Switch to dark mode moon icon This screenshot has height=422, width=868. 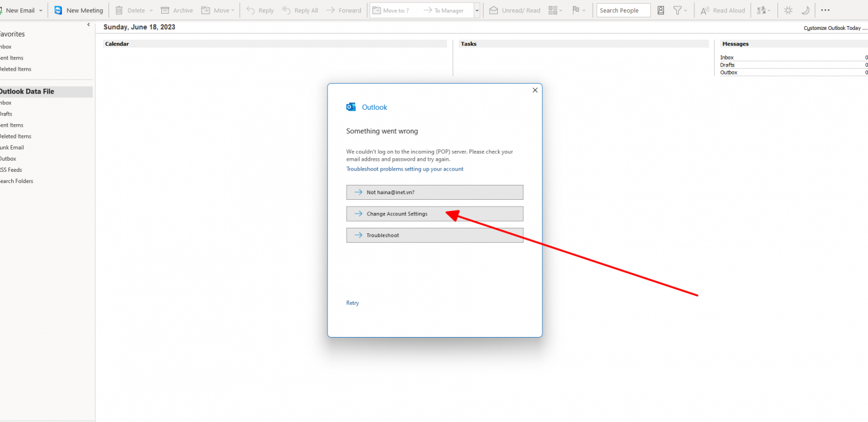[x=805, y=11]
